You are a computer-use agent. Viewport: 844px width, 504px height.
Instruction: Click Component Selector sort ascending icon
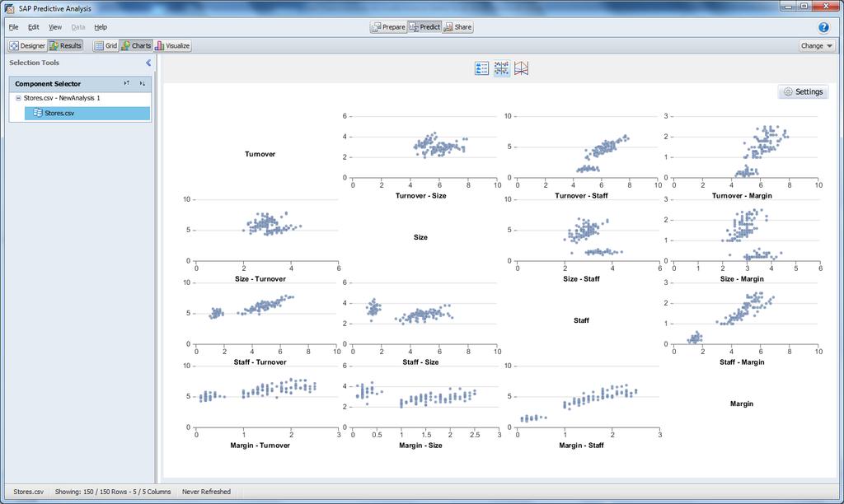pyautogui.click(x=126, y=83)
